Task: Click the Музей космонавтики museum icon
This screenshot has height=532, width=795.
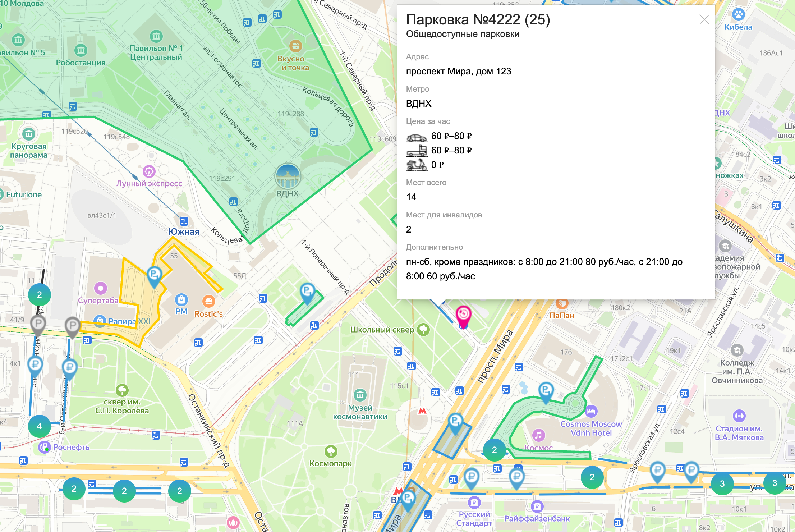Action: click(x=360, y=395)
